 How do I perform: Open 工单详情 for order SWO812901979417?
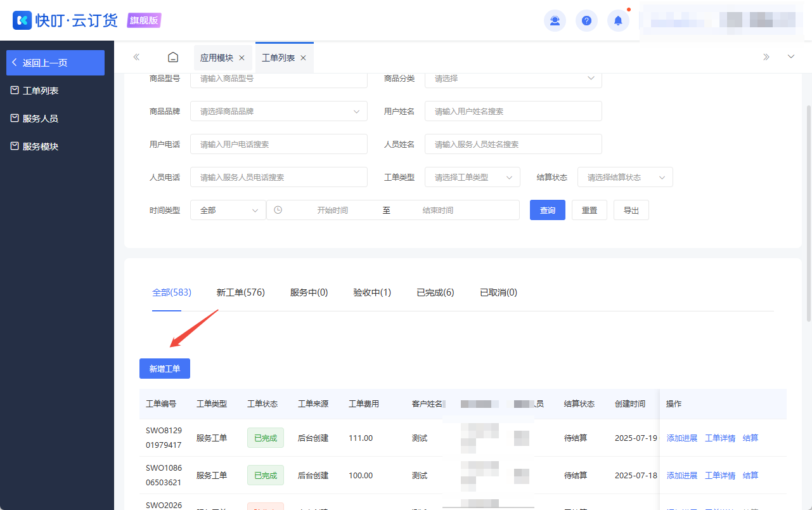click(720, 438)
